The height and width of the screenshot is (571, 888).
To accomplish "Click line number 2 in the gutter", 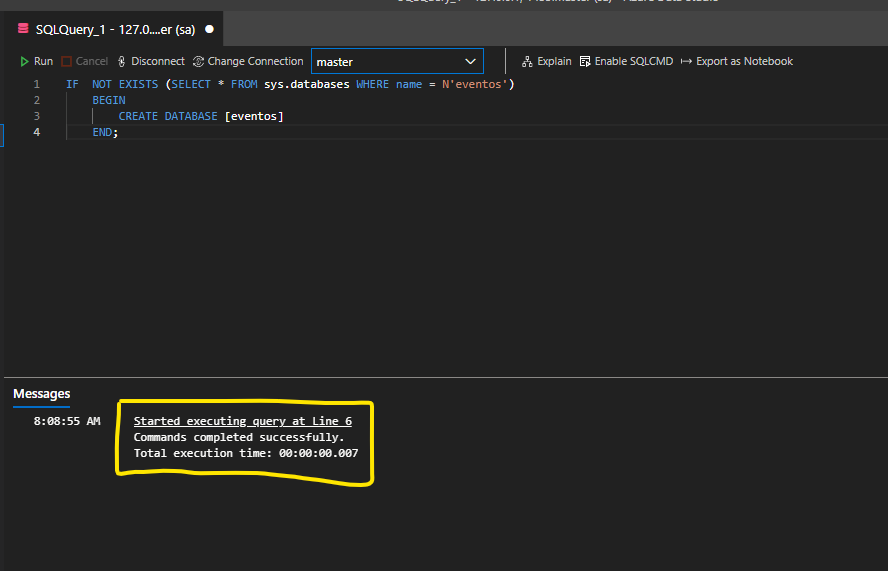I will click(x=37, y=100).
